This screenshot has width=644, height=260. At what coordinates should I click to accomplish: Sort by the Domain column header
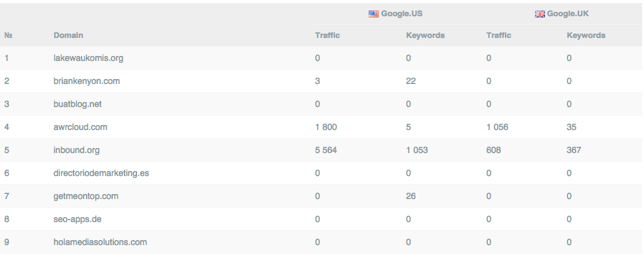point(69,35)
